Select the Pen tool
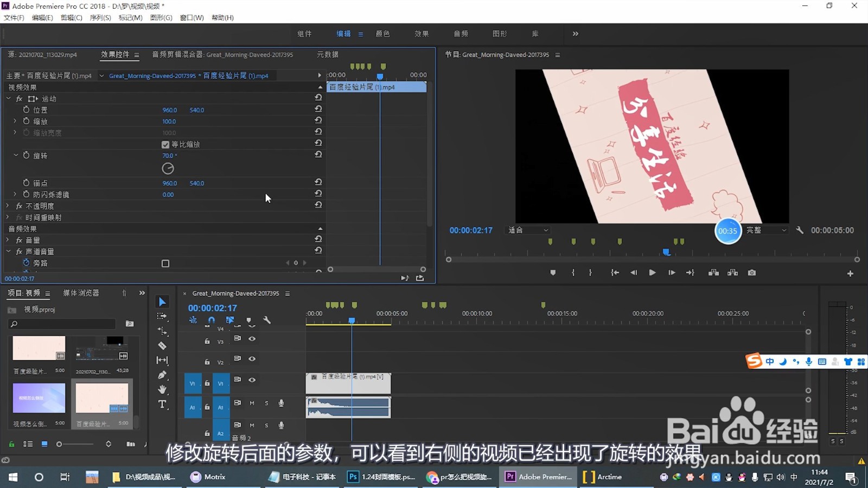This screenshot has height=488, width=868. pyautogui.click(x=162, y=375)
